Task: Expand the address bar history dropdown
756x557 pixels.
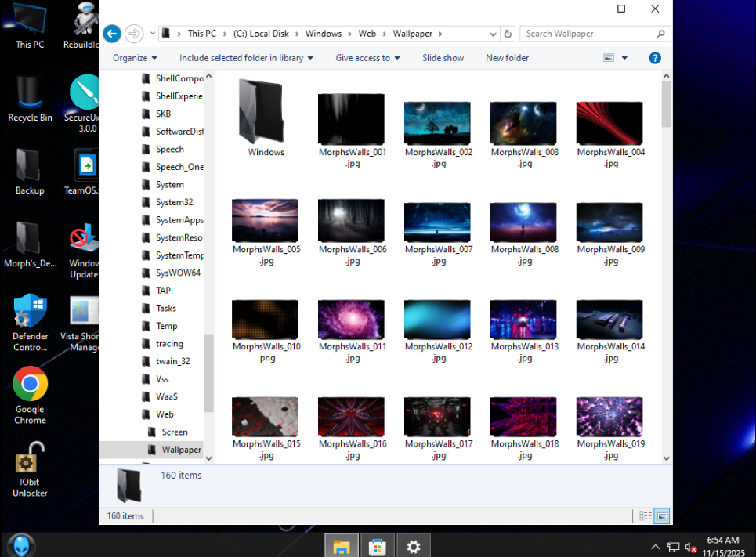Action: coord(493,34)
